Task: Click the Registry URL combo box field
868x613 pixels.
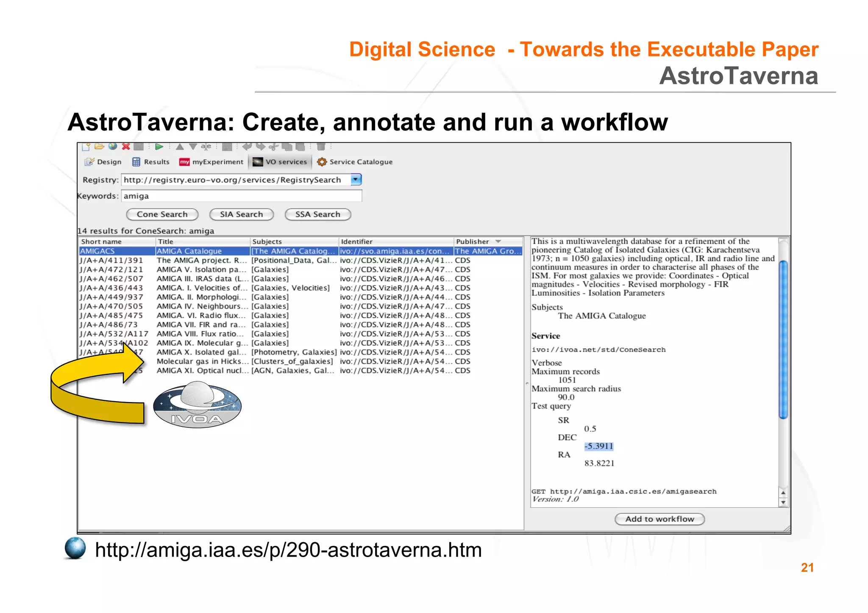Action: pos(241,180)
